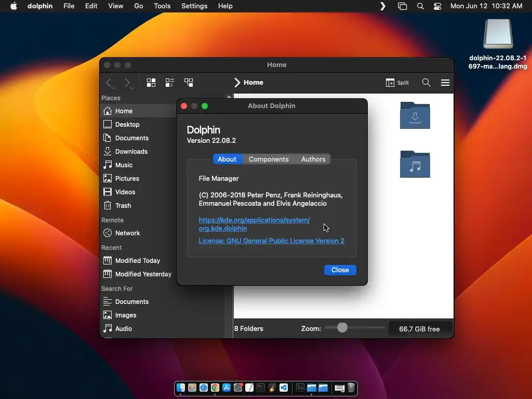
Task: Open Visual Studio Code from the Dock
Action: 284,388
